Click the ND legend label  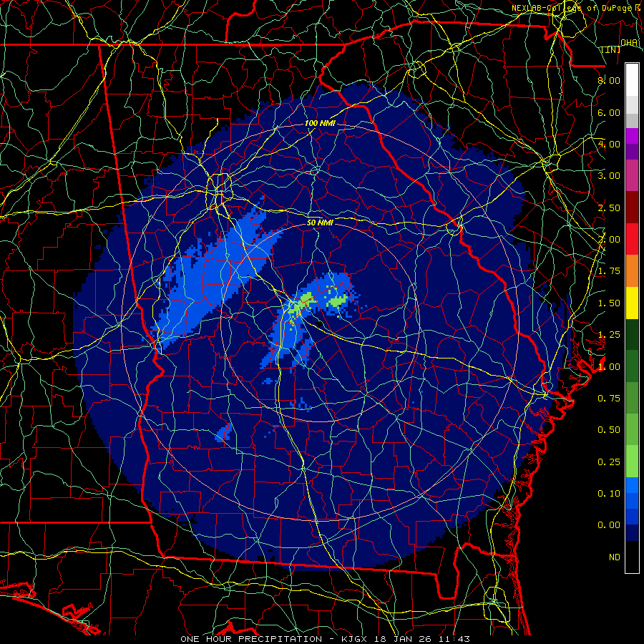point(615,557)
